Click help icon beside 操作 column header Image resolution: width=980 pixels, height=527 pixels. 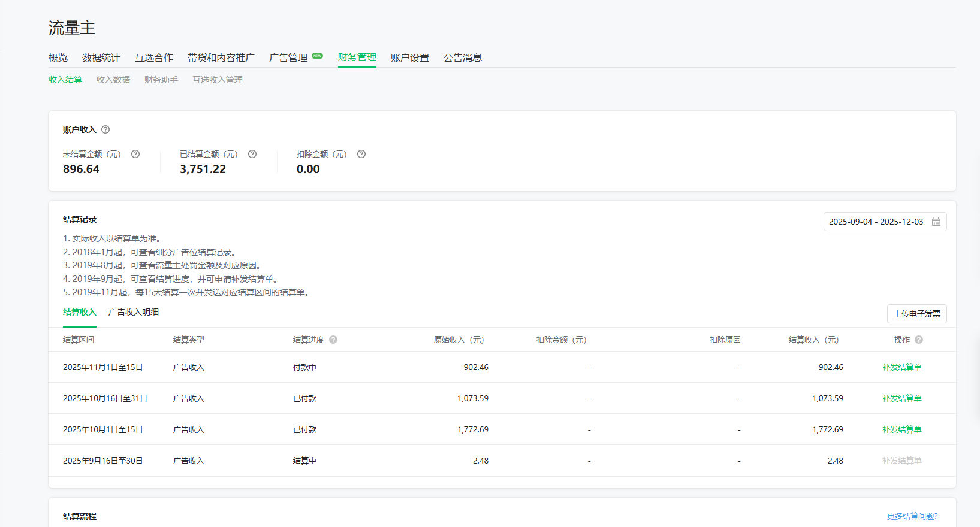(919, 340)
